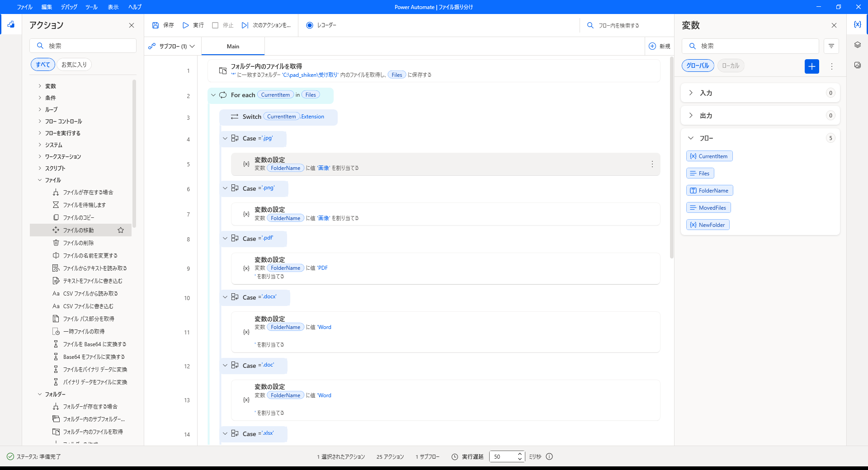Save the flow with the 保存 icon
Image resolution: width=868 pixels, height=470 pixels.
[156, 25]
